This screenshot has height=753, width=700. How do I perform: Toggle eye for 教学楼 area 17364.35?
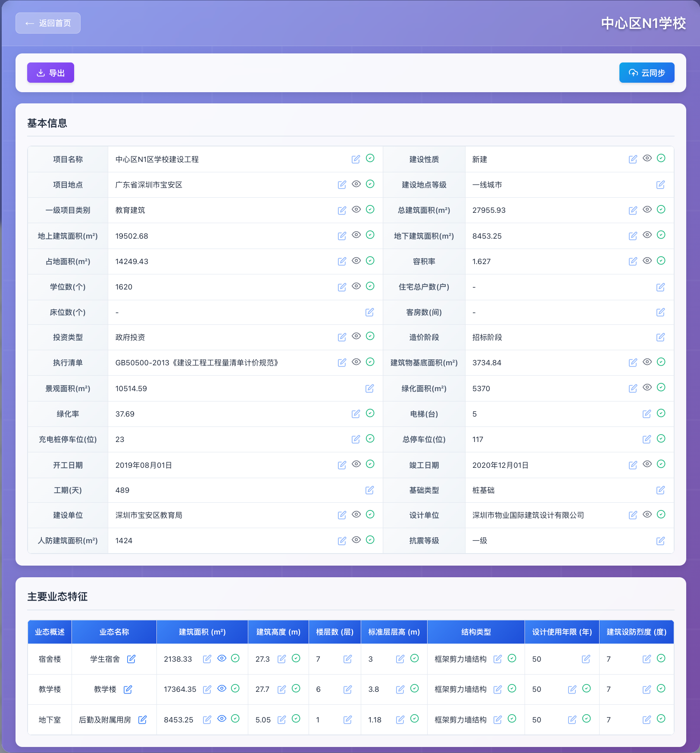pos(222,688)
